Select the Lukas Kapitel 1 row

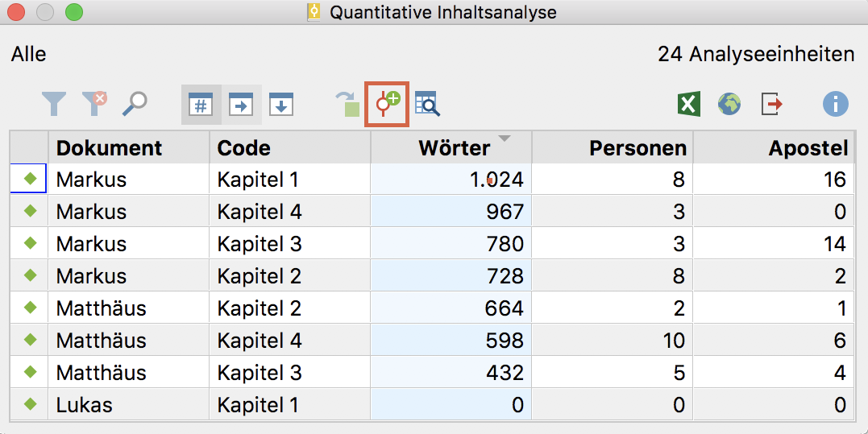point(432,405)
